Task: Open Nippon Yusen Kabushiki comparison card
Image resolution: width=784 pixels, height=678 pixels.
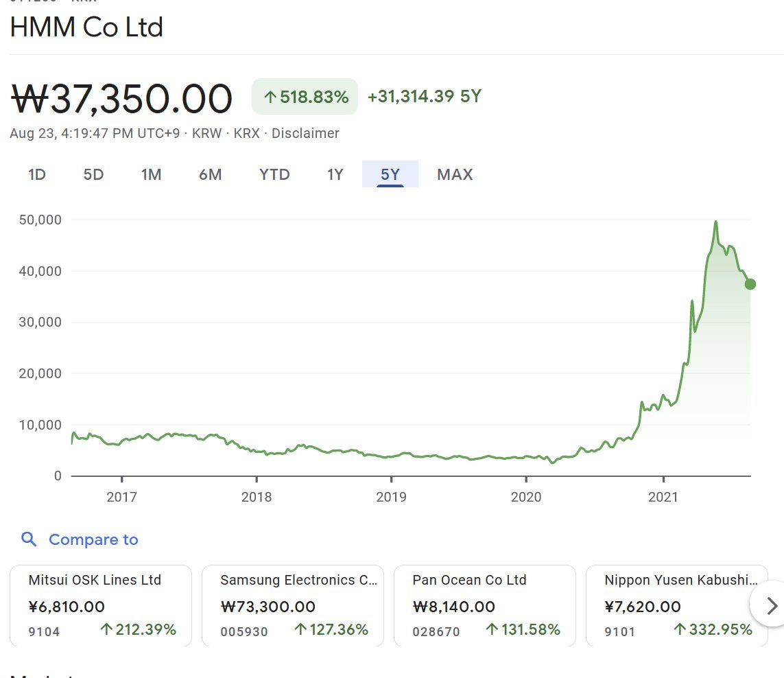Action: [x=676, y=605]
